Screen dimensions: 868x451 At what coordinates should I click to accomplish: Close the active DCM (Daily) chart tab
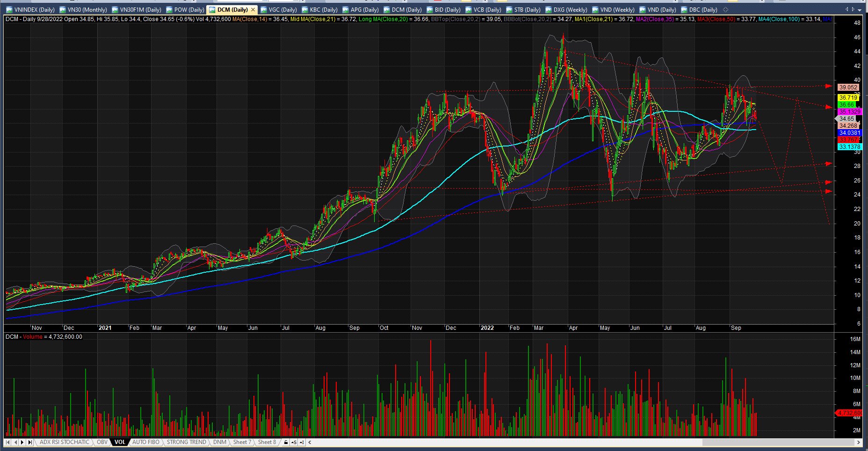(253, 9)
